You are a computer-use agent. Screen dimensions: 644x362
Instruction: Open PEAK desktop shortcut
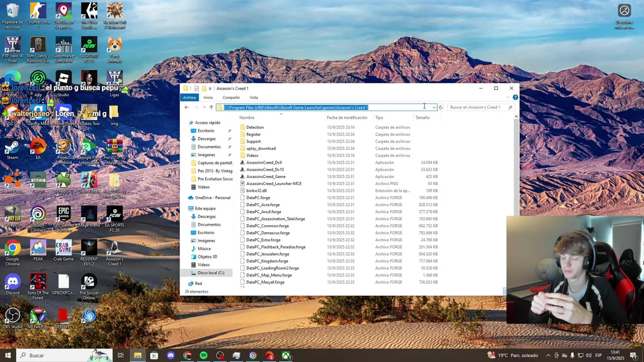point(38,250)
